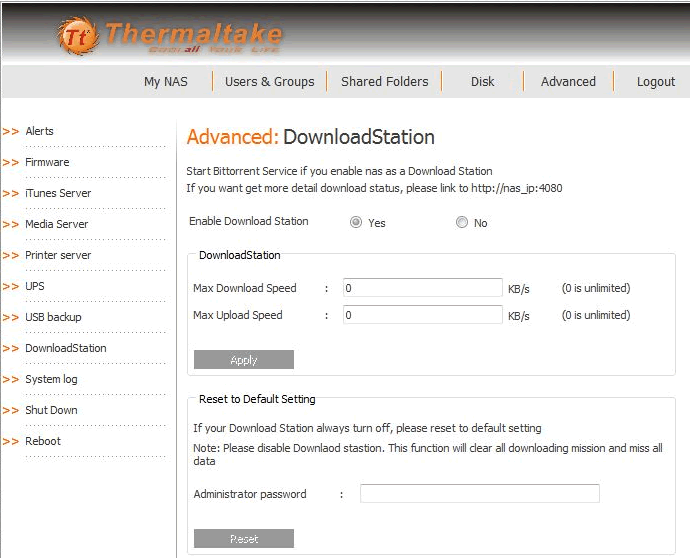The width and height of the screenshot is (690, 558).
Task: Open USB backup page
Action: click(53, 317)
